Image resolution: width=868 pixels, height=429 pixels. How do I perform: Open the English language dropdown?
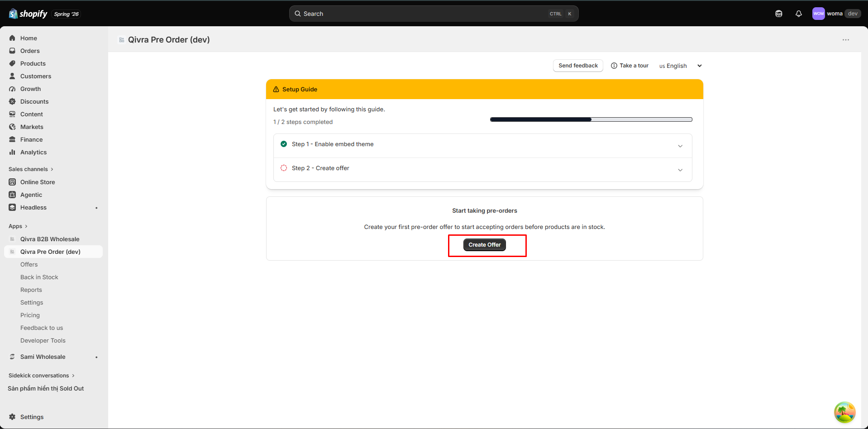(x=681, y=66)
